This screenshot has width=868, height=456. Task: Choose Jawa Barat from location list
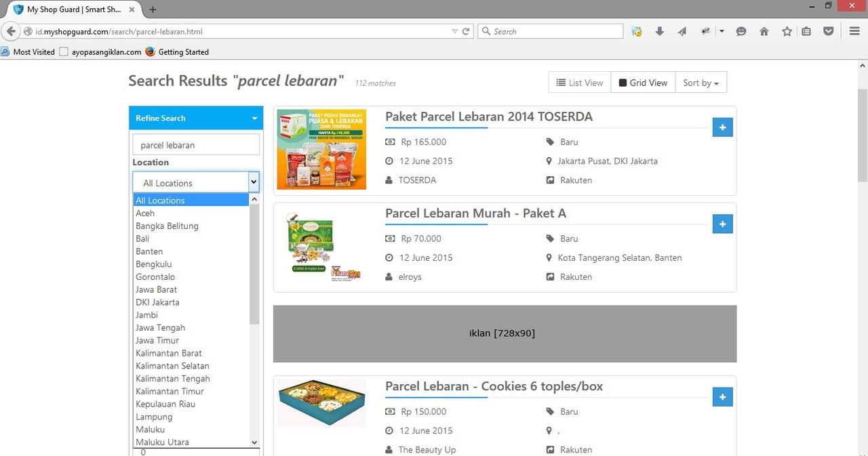point(191,289)
